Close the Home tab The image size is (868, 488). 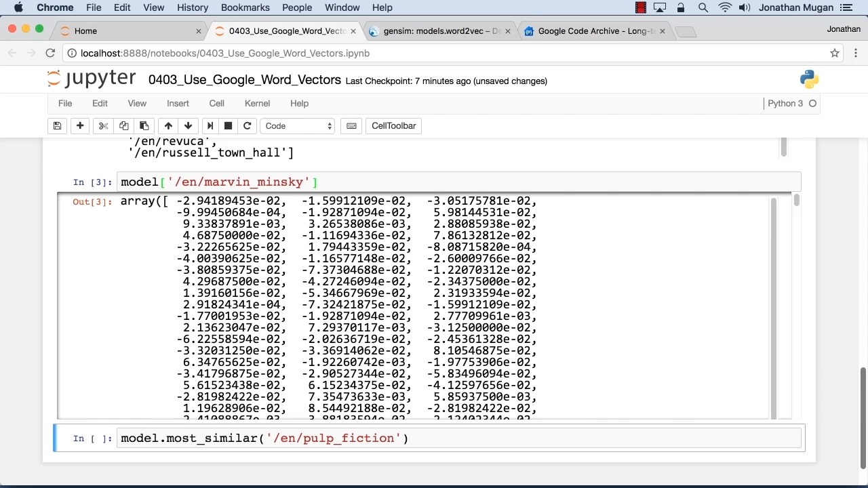pyautogui.click(x=199, y=31)
